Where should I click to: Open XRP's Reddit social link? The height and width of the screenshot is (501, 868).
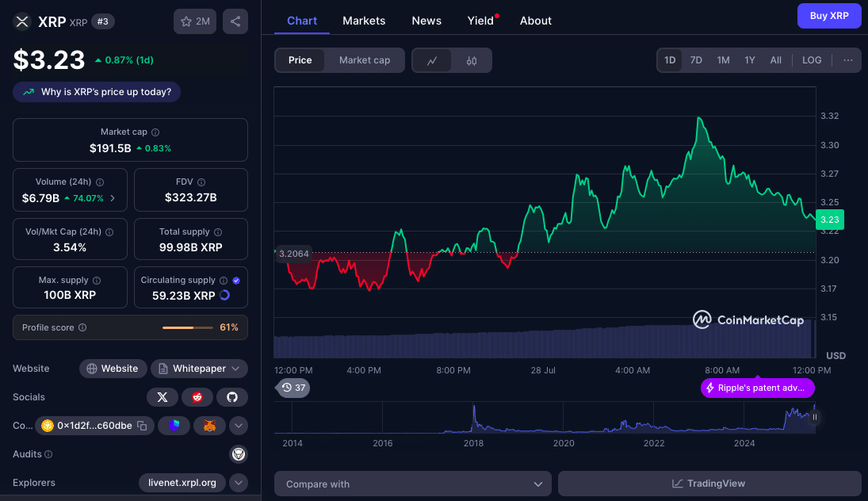pos(197,397)
